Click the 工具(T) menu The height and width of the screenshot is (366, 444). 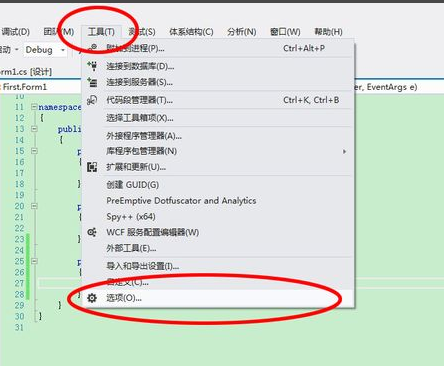(101, 32)
